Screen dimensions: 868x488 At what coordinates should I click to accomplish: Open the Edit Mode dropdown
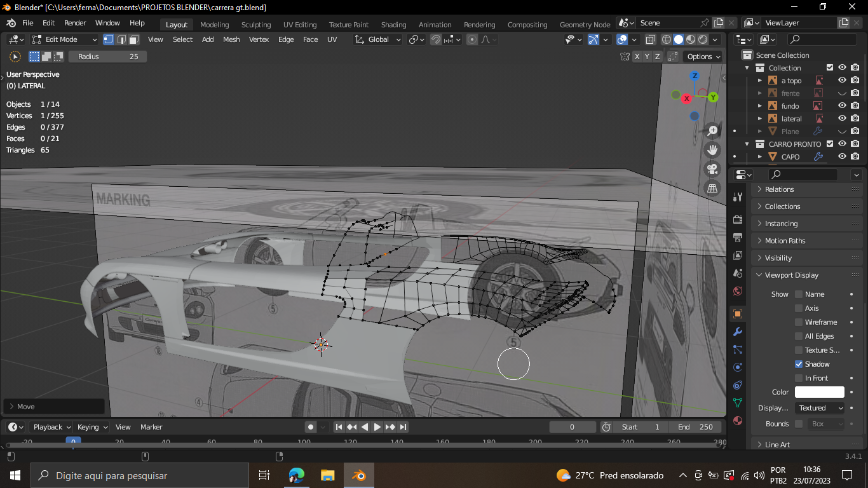coord(64,39)
